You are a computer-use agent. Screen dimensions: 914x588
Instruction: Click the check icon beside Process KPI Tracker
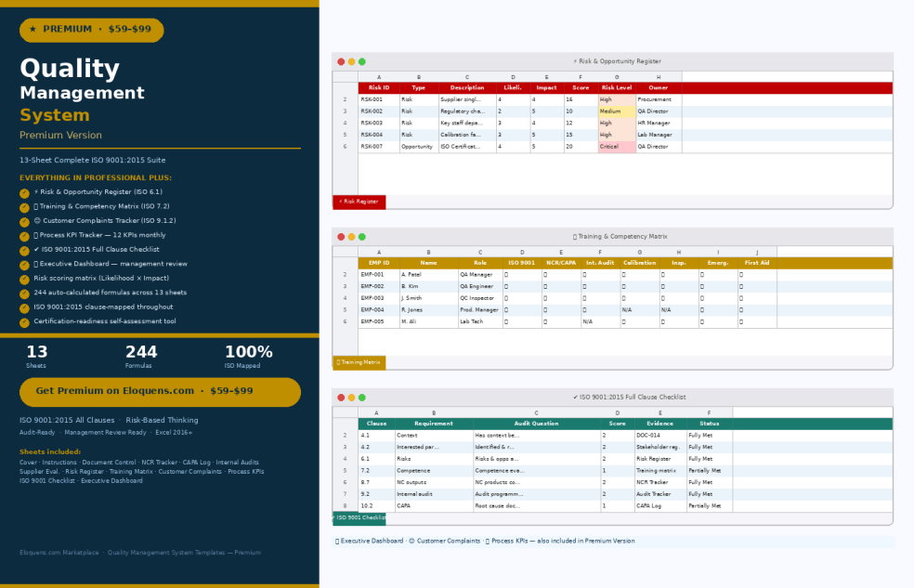coord(24,237)
